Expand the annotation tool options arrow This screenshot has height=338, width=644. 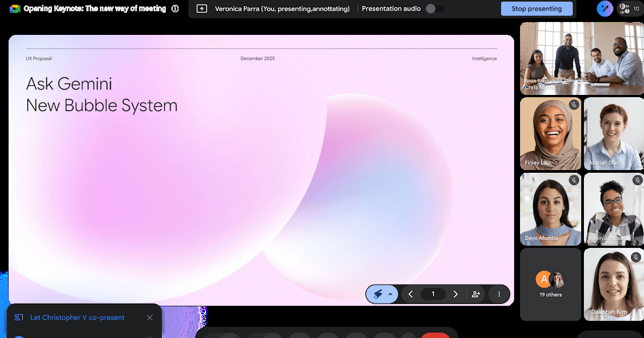point(391,294)
